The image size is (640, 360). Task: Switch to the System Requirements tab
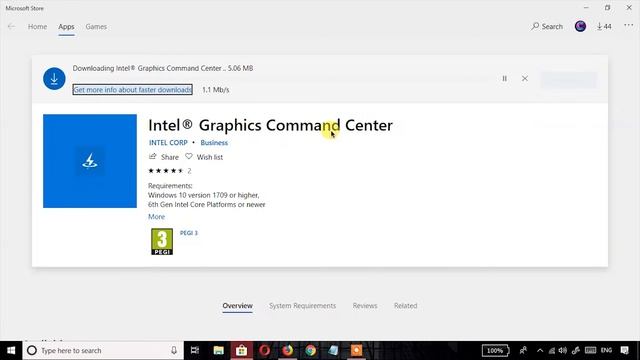302,306
